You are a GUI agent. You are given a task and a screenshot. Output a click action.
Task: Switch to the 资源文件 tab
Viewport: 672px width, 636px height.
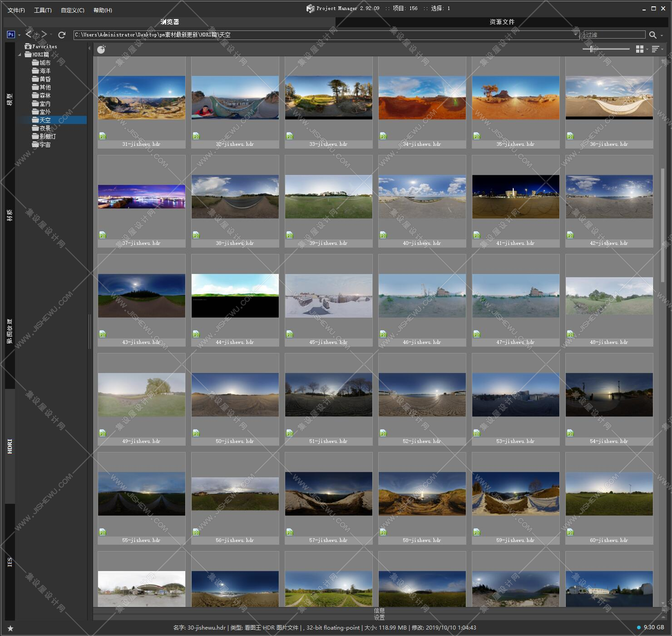click(x=502, y=22)
